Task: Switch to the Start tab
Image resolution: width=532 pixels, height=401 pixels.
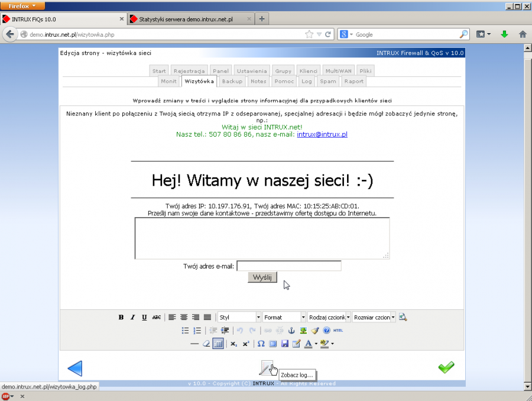Action: pos(159,71)
